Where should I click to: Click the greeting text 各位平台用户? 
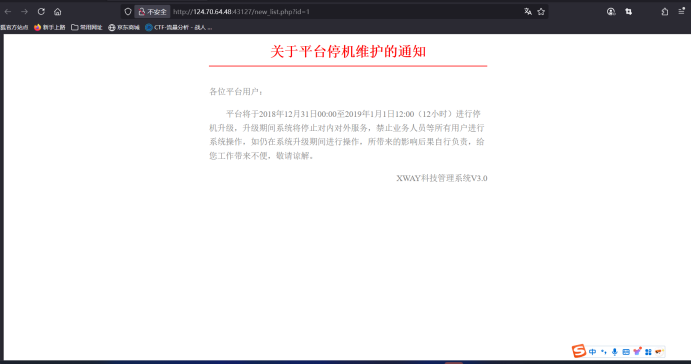[236, 92]
